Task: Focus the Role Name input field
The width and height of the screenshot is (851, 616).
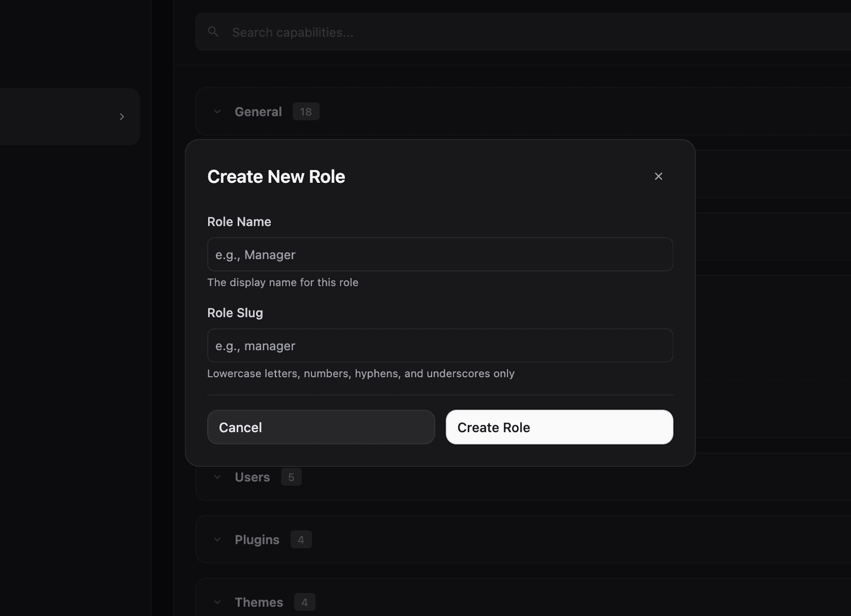Action: (x=439, y=254)
